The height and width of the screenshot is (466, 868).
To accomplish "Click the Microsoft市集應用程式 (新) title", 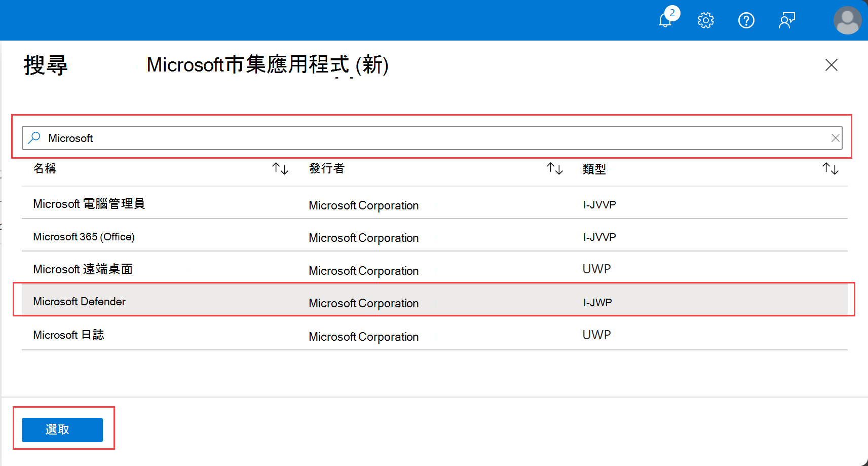I will click(268, 65).
